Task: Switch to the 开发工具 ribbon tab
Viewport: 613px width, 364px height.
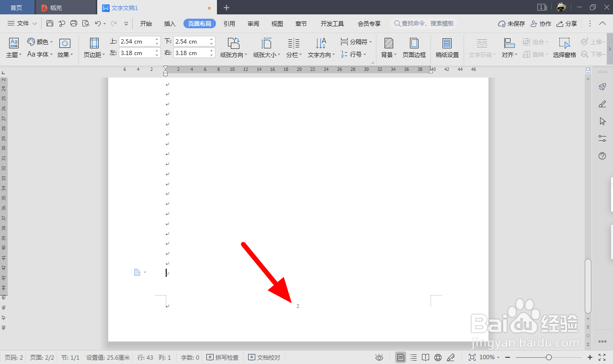Action: click(332, 23)
